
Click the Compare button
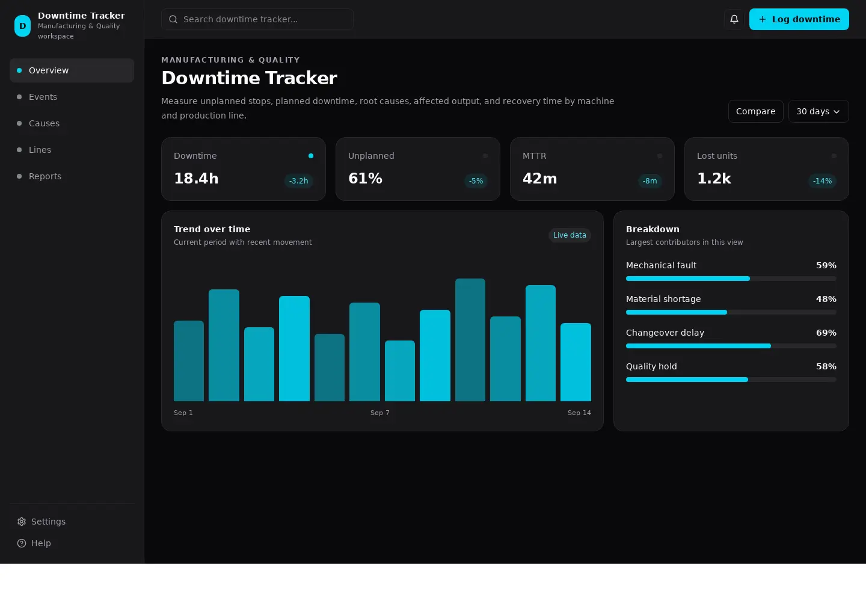pyautogui.click(x=755, y=111)
